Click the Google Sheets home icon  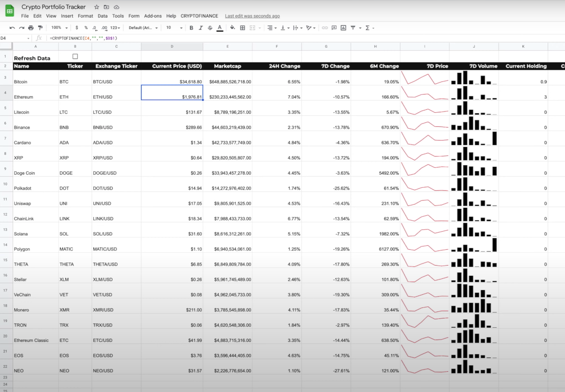pyautogui.click(x=10, y=11)
